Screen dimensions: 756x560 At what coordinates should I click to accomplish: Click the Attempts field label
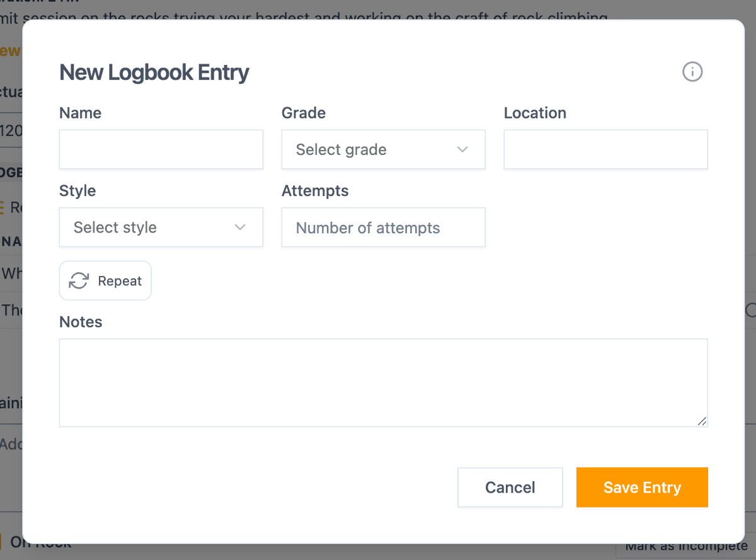tap(315, 191)
